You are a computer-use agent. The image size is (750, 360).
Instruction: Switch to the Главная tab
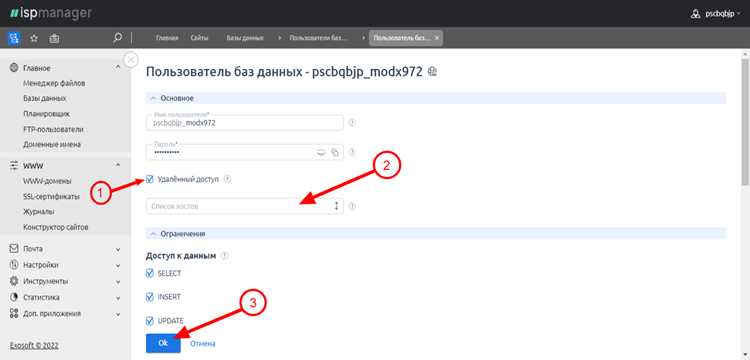click(167, 38)
